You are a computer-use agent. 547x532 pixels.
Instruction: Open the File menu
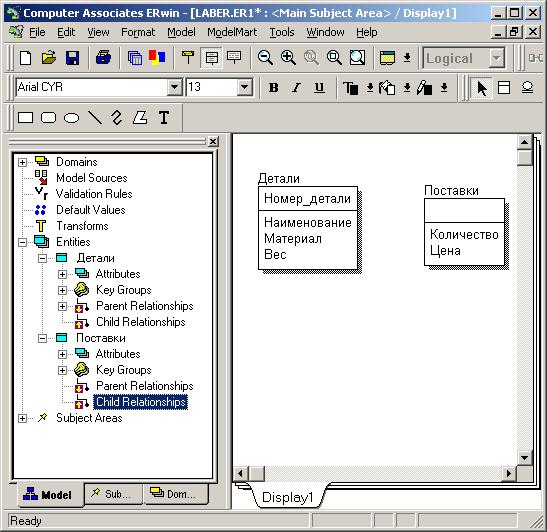[37, 32]
